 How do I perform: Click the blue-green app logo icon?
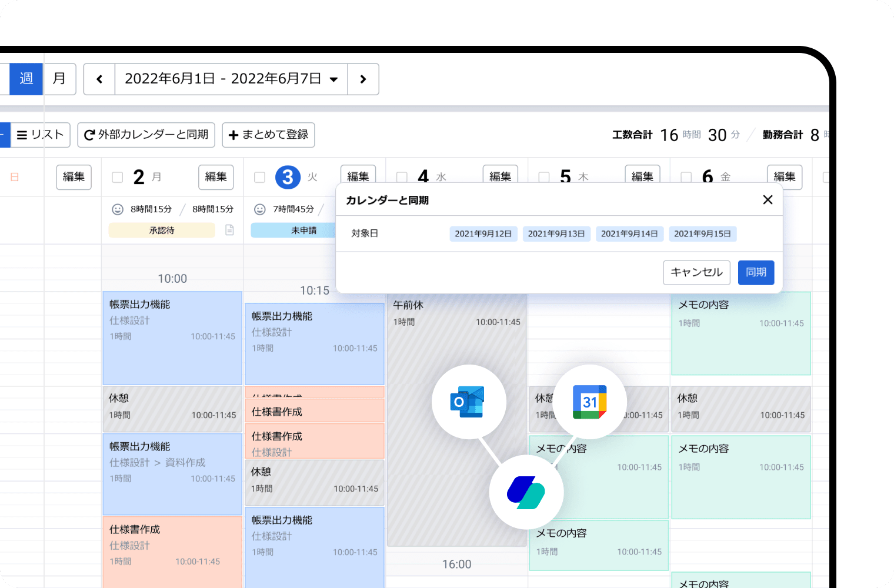click(x=526, y=492)
